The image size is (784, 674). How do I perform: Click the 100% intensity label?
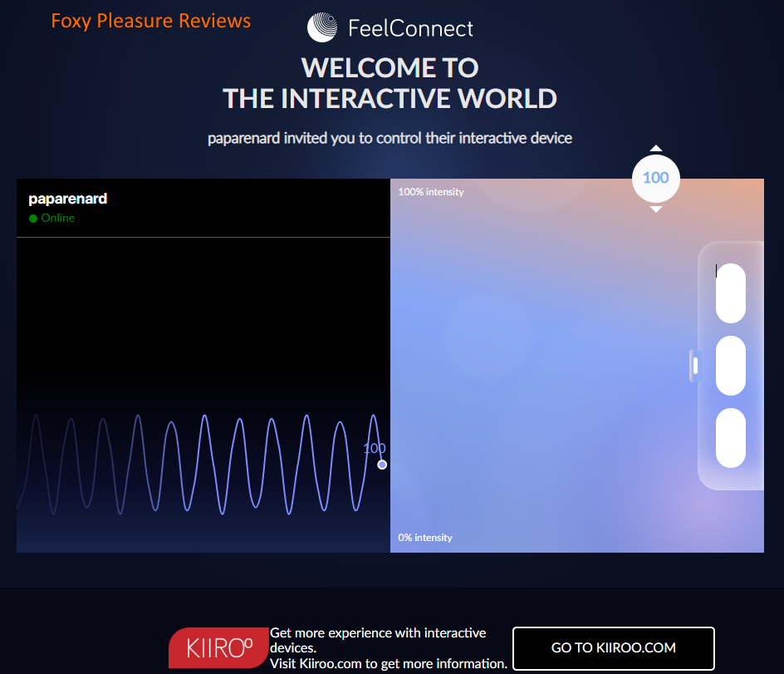click(x=431, y=192)
